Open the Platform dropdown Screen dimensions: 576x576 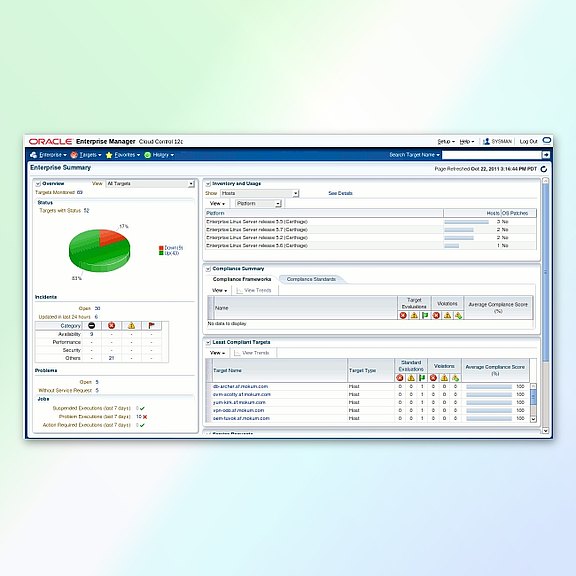coord(258,204)
